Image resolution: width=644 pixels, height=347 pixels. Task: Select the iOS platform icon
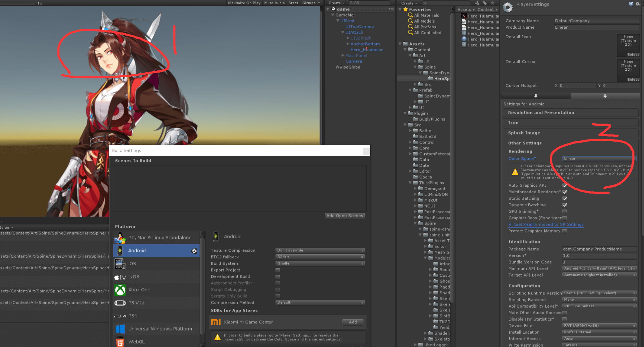[x=120, y=264]
